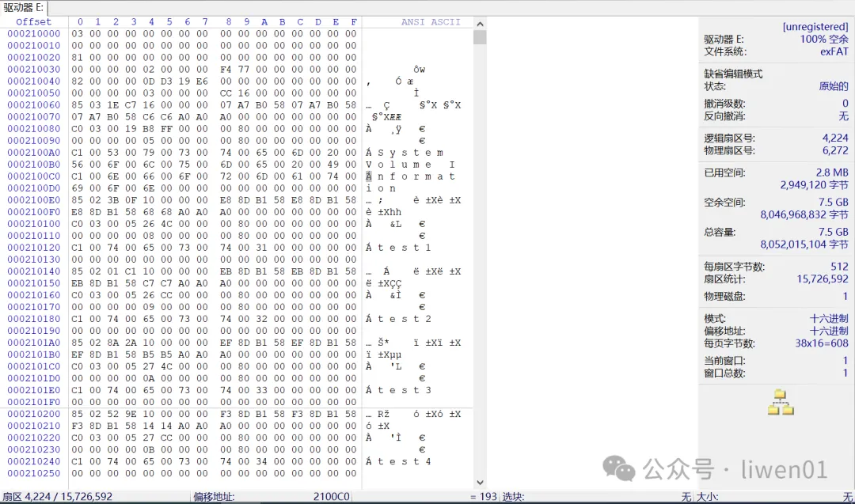Click total capacity value 8,052,015,104 字节

click(804, 244)
